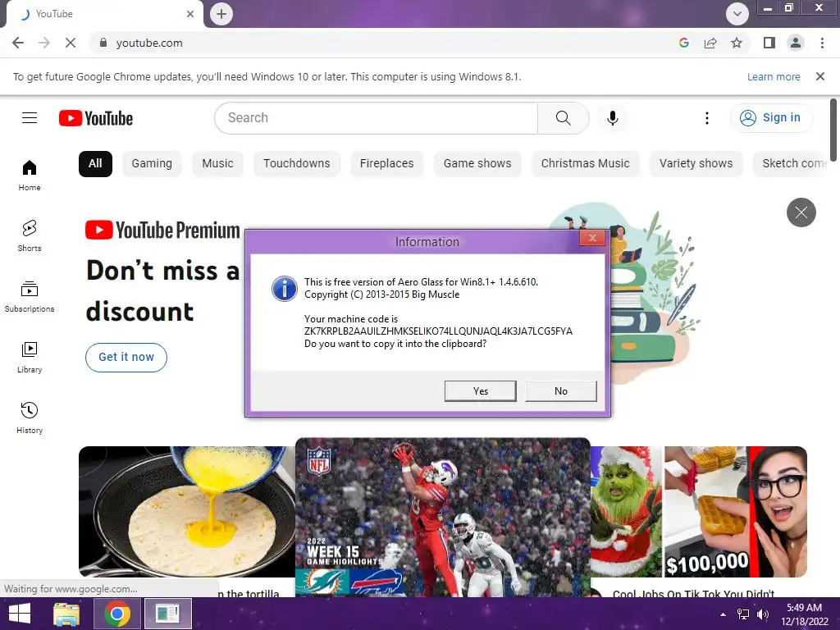Bookmark this tab with the star icon
This screenshot has width=840, height=630.
coord(737,43)
